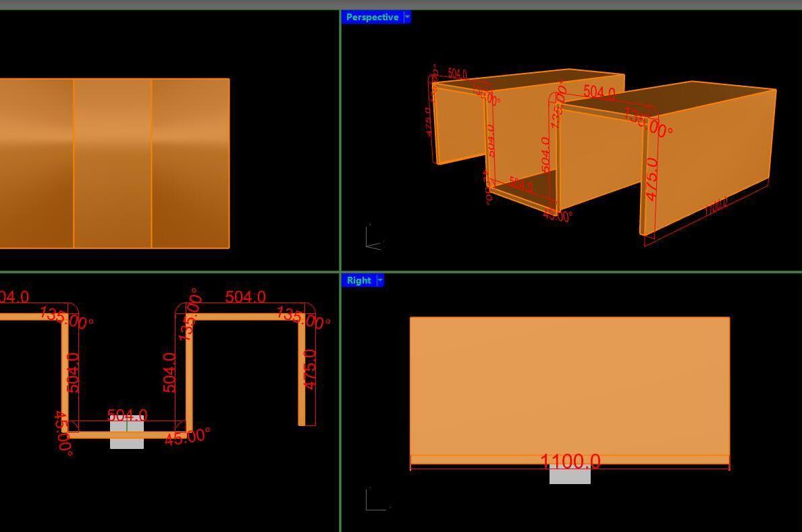802x532 pixels.
Task: Click the Perspective viewport title label
Action: coord(372,18)
